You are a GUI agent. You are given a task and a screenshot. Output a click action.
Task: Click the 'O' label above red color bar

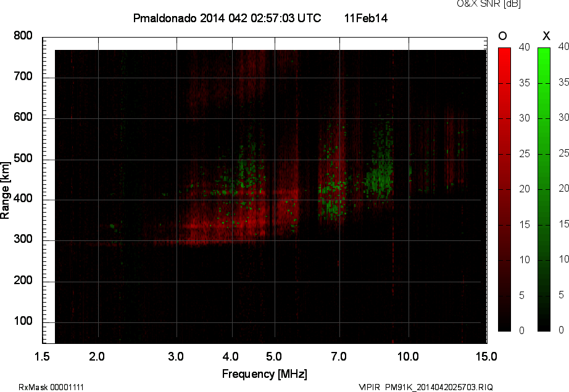click(x=503, y=36)
